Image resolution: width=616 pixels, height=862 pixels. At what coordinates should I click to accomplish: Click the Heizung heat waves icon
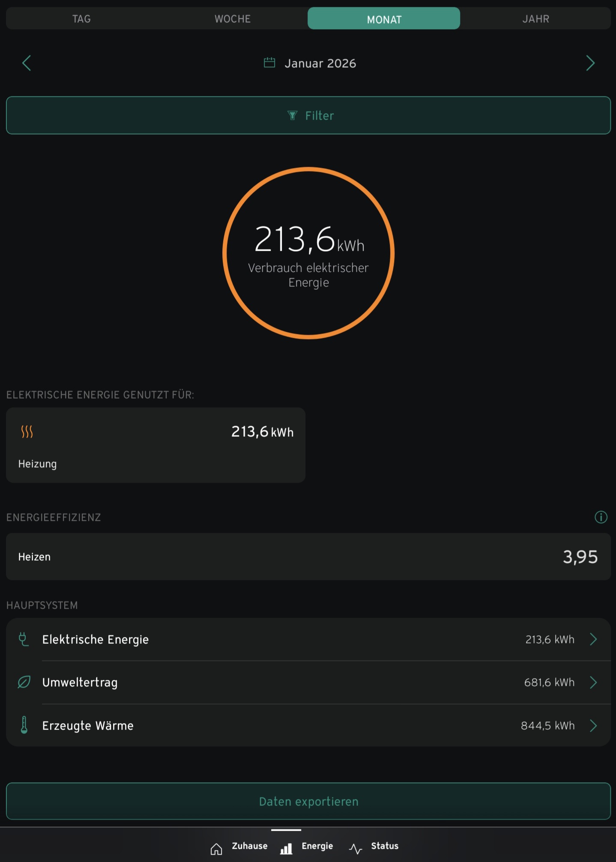coord(27,431)
